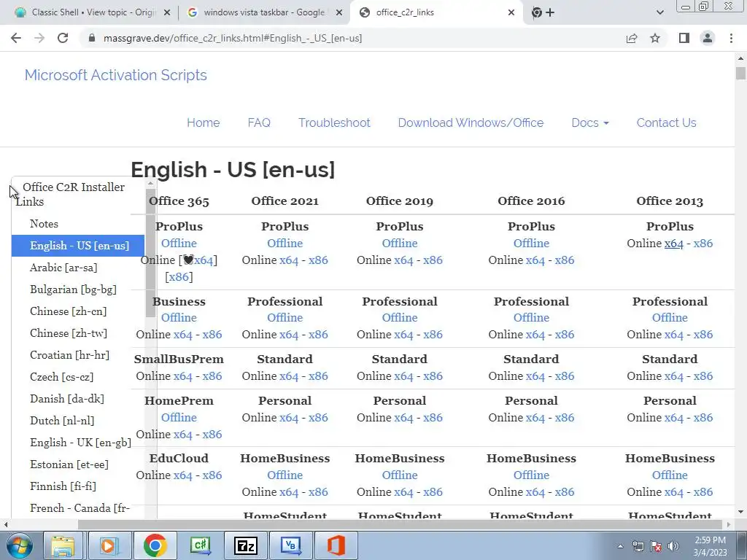This screenshot has height=560, width=747.
Task: Open a new tab with the plus icon
Action: tap(550, 12)
